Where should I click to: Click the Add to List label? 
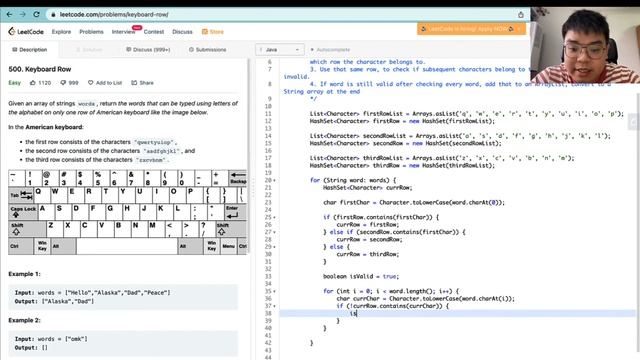(x=109, y=83)
